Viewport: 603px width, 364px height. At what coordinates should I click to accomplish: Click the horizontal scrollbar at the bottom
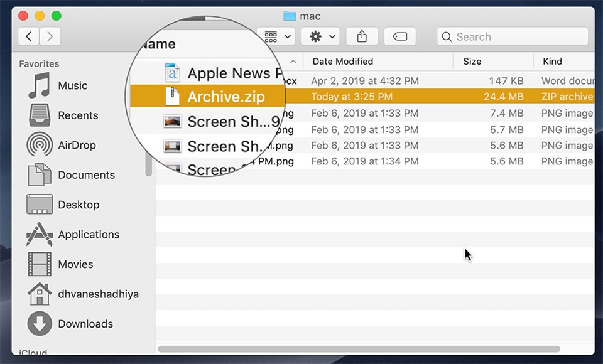pyautogui.click(x=358, y=349)
